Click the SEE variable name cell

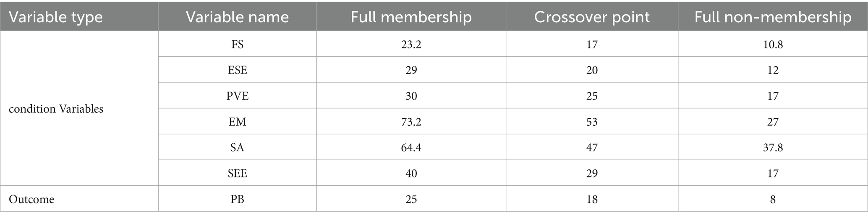coord(237,173)
